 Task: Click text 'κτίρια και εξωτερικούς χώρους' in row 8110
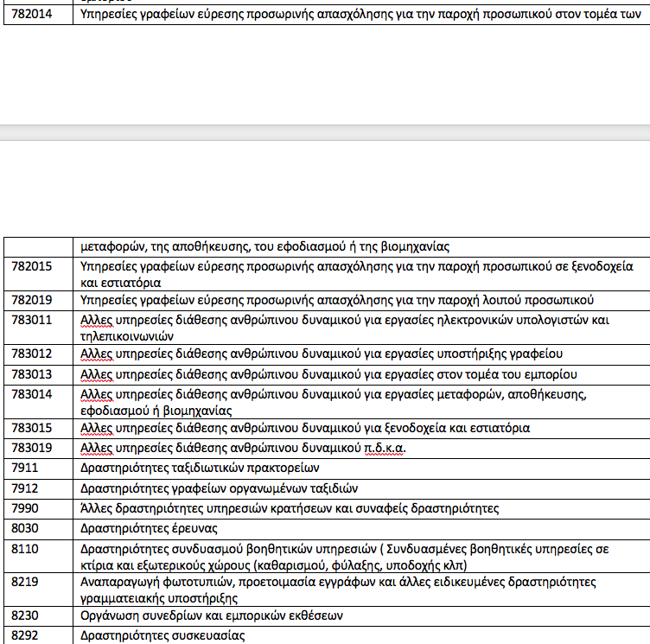165,565
